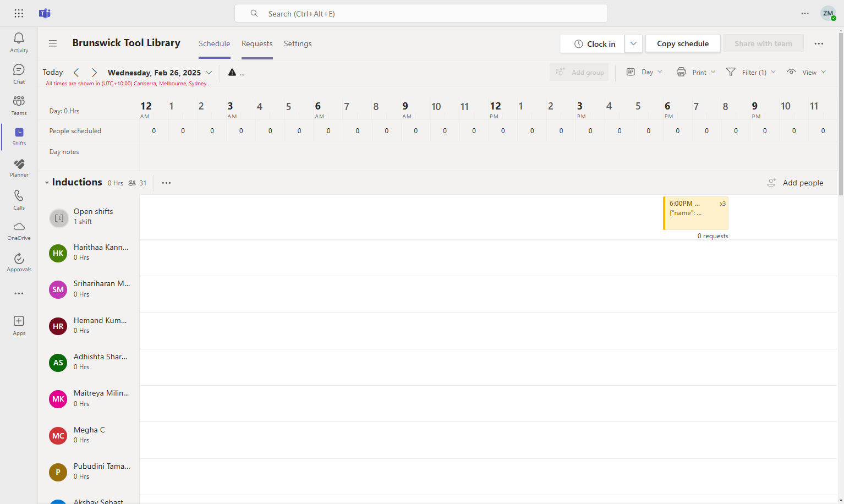Expand the Print dropdown

pos(695,72)
